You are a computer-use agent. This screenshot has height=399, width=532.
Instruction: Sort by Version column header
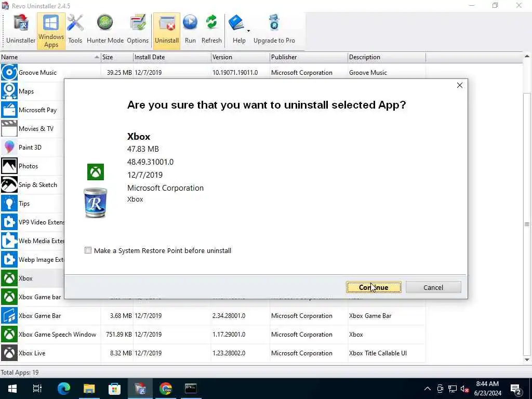(x=241, y=57)
